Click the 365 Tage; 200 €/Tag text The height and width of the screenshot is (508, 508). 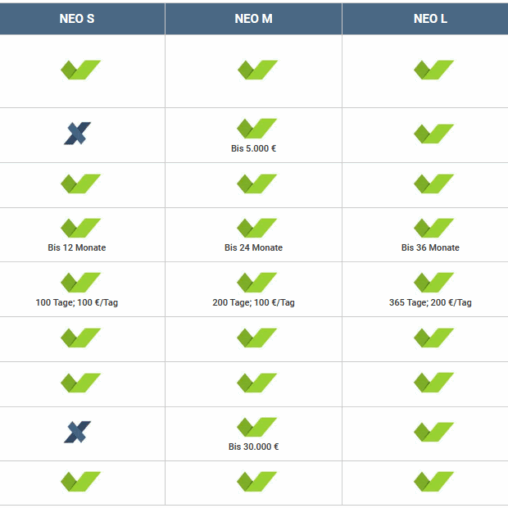[x=430, y=303]
